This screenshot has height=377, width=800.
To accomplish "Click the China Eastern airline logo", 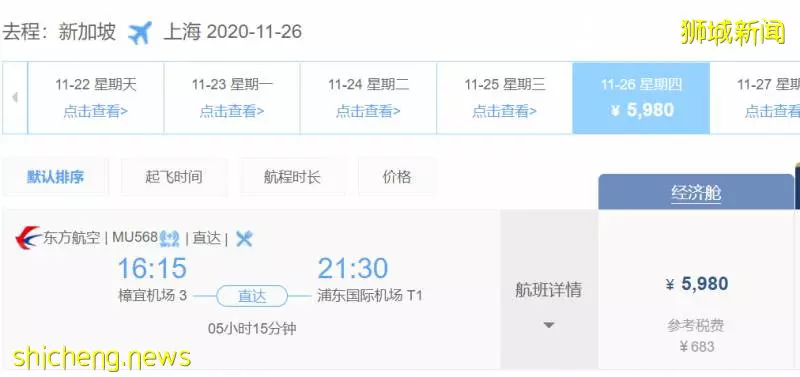I will point(29,238).
